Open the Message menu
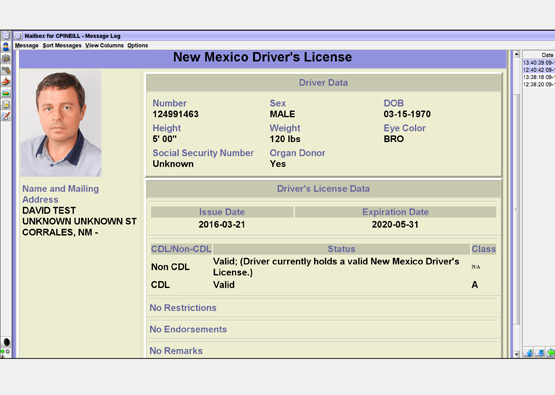This screenshot has width=555, height=395. coord(27,45)
